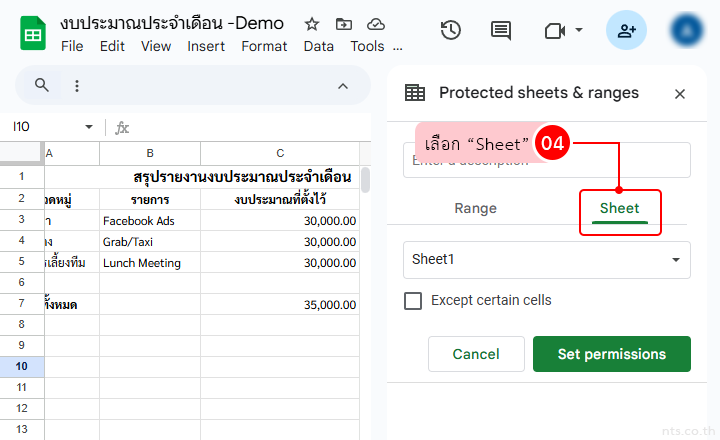This screenshot has height=440, width=720.
Task: Click the Set permissions button
Action: (612, 354)
